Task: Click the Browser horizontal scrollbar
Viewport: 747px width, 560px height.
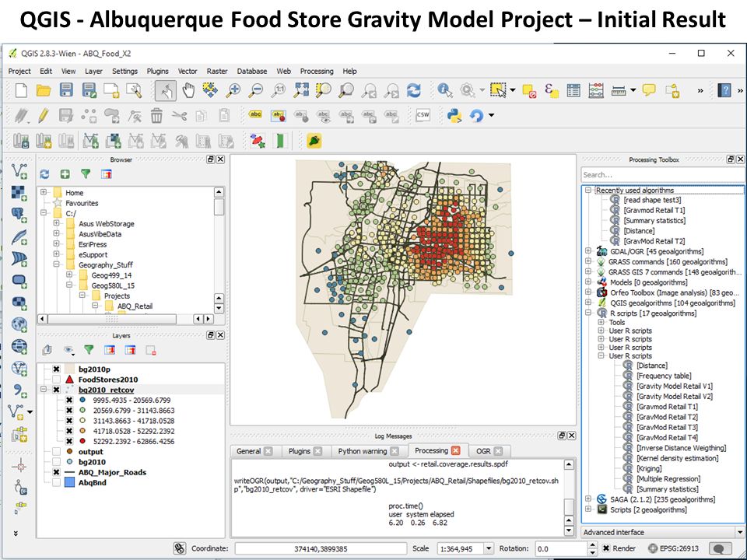Action: (112, 319)
